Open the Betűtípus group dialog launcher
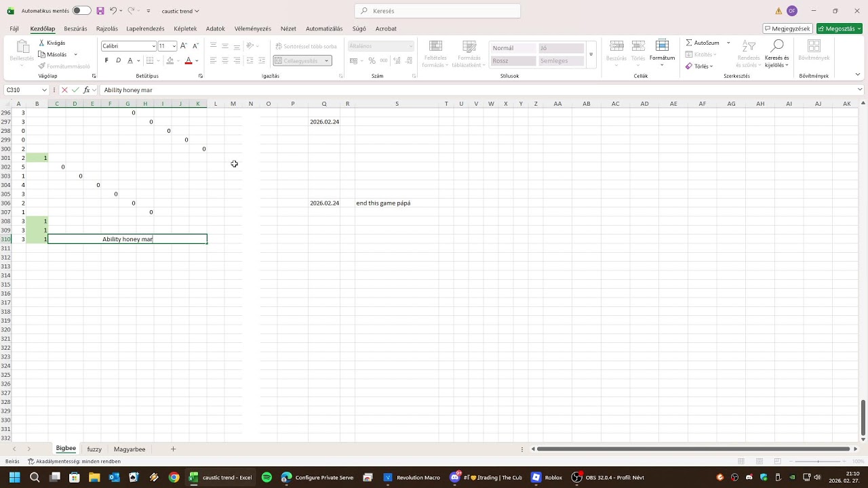Image resolution: width=868 pixels, height=488 pixels. (x=201, y=76)
